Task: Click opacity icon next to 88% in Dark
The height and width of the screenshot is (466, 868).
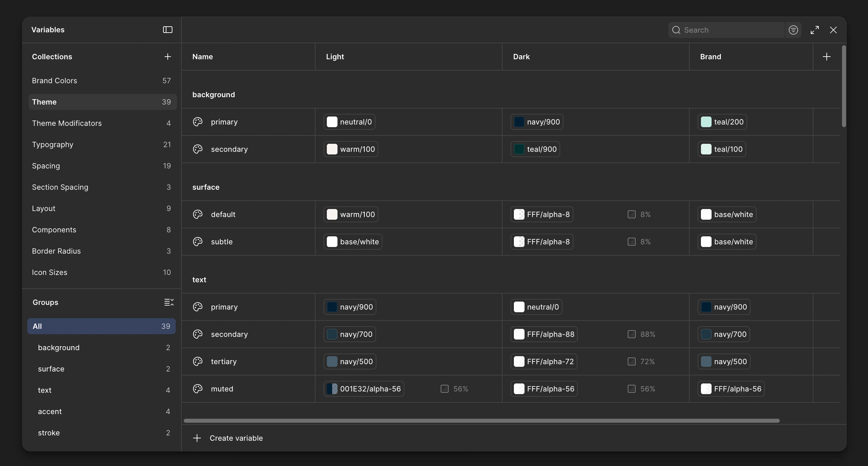Action: click(x=631, y=334)
